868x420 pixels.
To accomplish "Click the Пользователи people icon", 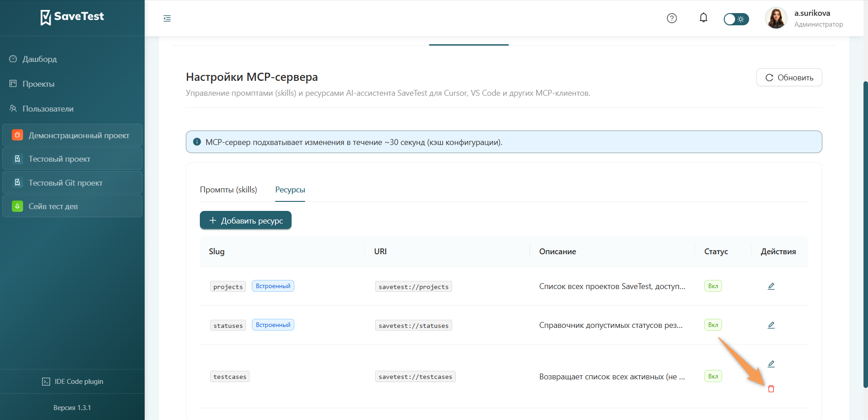I will pos(13,108).
